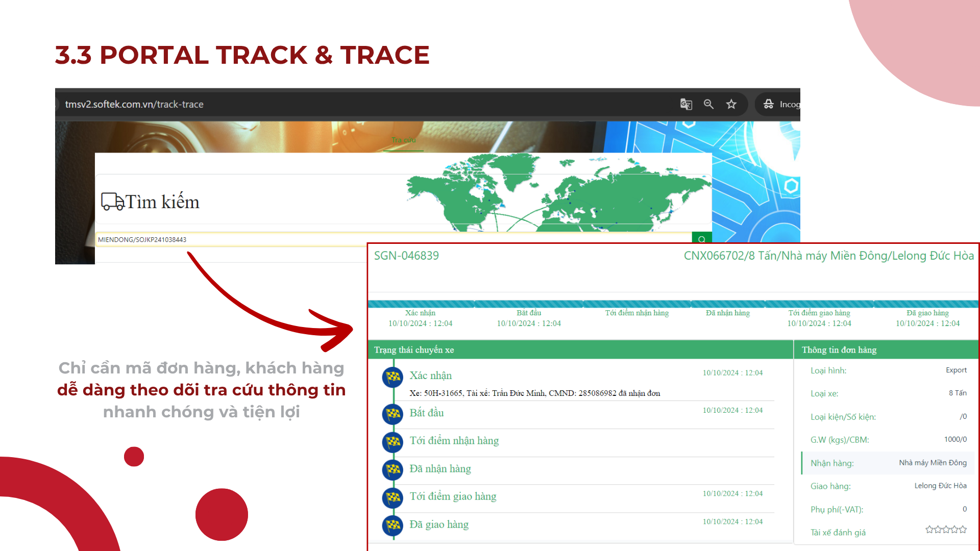
Task: Click the translate page icon in address bar
Action: point(686,104)
